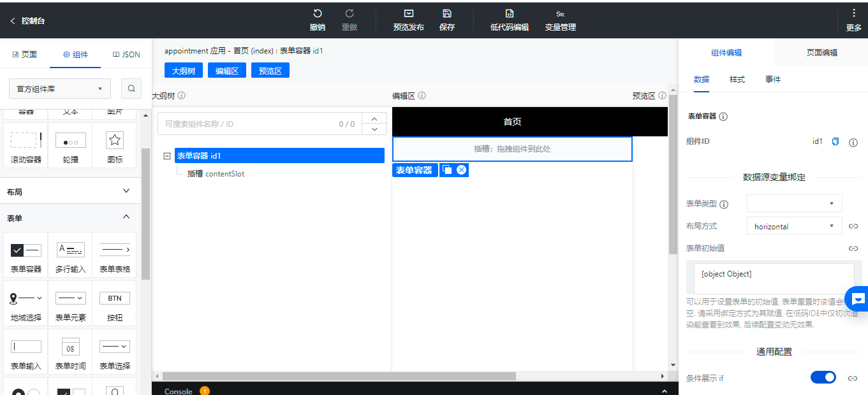Click the 预览区 button
Image resolution: width=868 pixels, height=395 pixels.
click(x=270, y=71)
